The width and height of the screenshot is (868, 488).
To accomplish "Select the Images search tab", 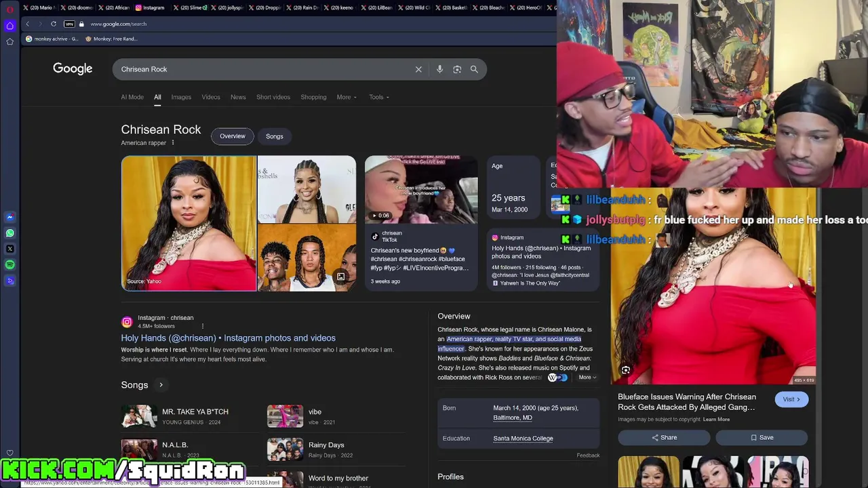I will click(181, 97).
